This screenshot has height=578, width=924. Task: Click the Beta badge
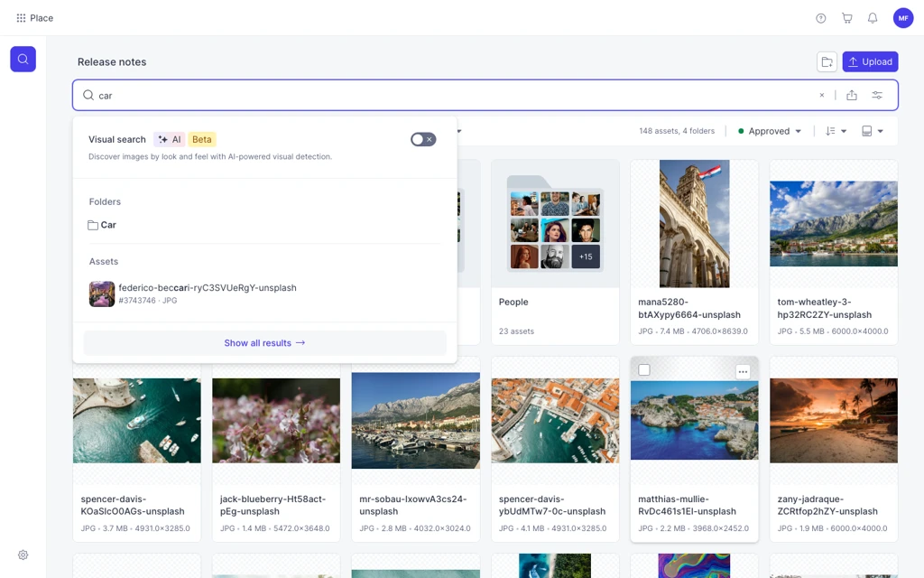point(201,140)
